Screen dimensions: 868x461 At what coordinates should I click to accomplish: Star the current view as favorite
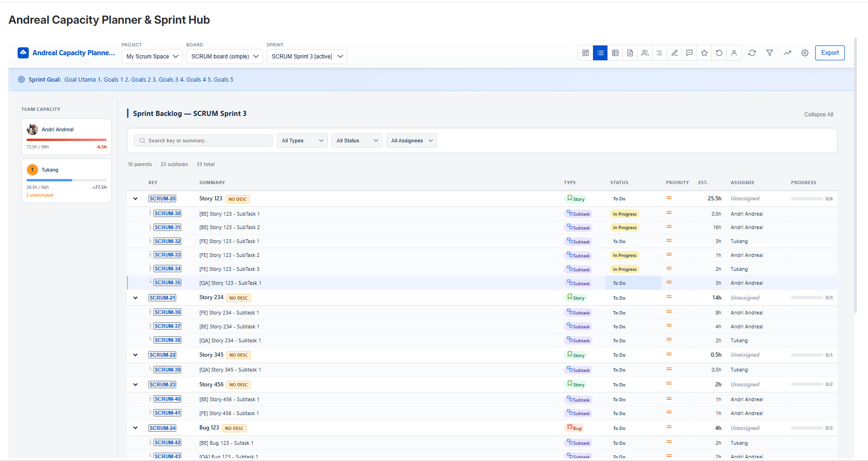pos(704,52)
